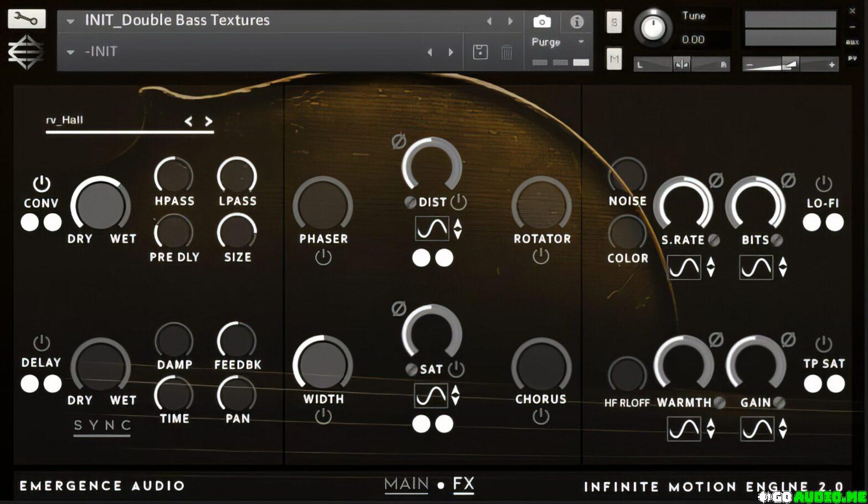
Task: Click the BITS phase invert icon
Action: (788, 180)
